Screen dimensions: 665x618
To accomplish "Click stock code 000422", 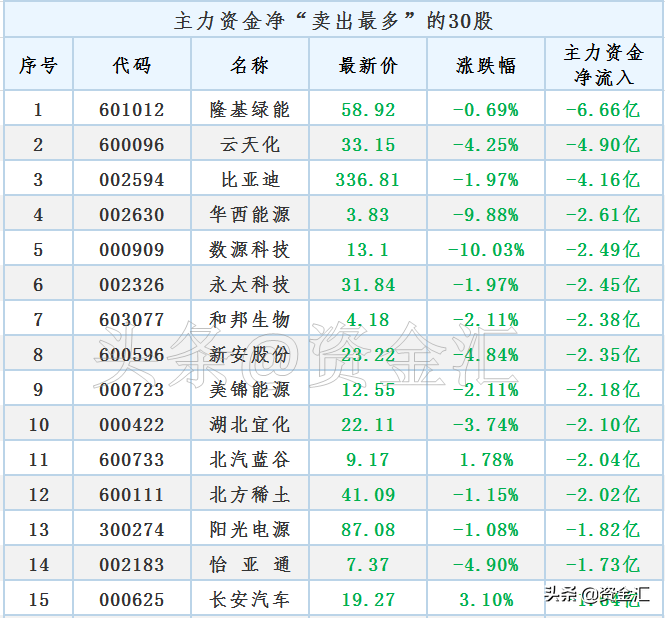I will pos(132,425).
